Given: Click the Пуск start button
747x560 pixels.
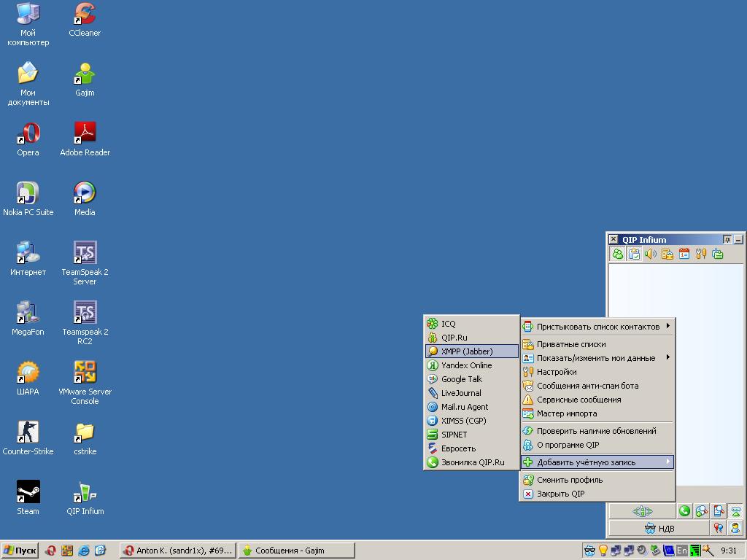Looking at the screenshot, I should point(20,551).
